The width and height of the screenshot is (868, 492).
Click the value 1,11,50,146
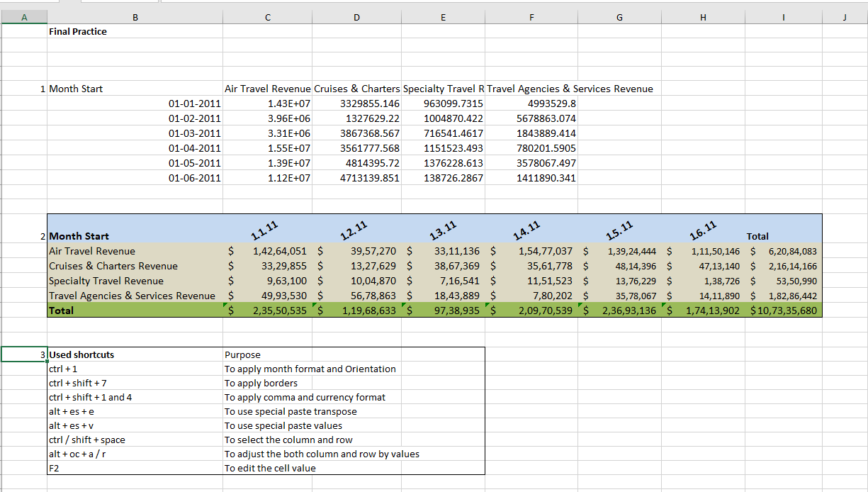pyautogui.click(x=703, y=251)
